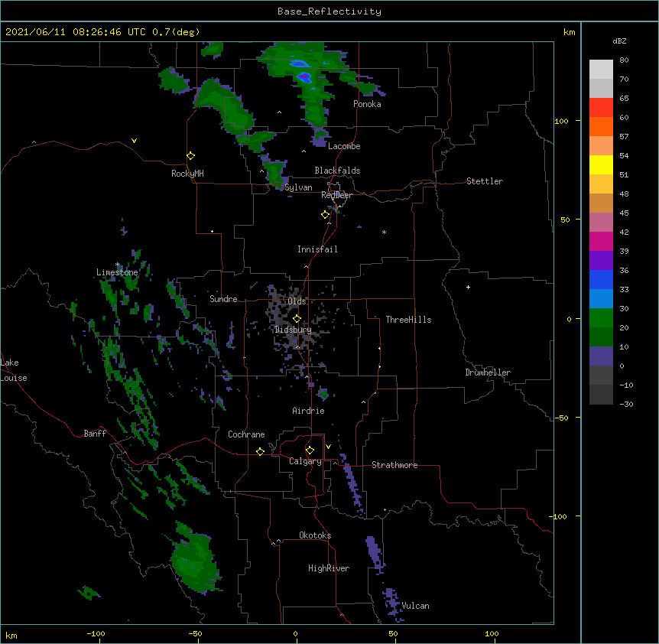659x644 pixels.
Task: Click the Ponoka city label
Action: (367, 104)
